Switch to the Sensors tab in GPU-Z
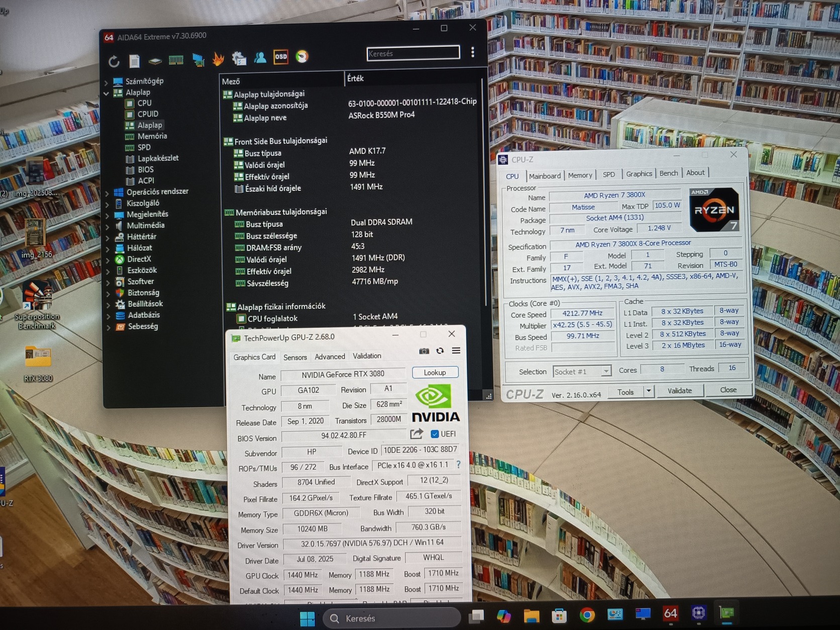 295,357
